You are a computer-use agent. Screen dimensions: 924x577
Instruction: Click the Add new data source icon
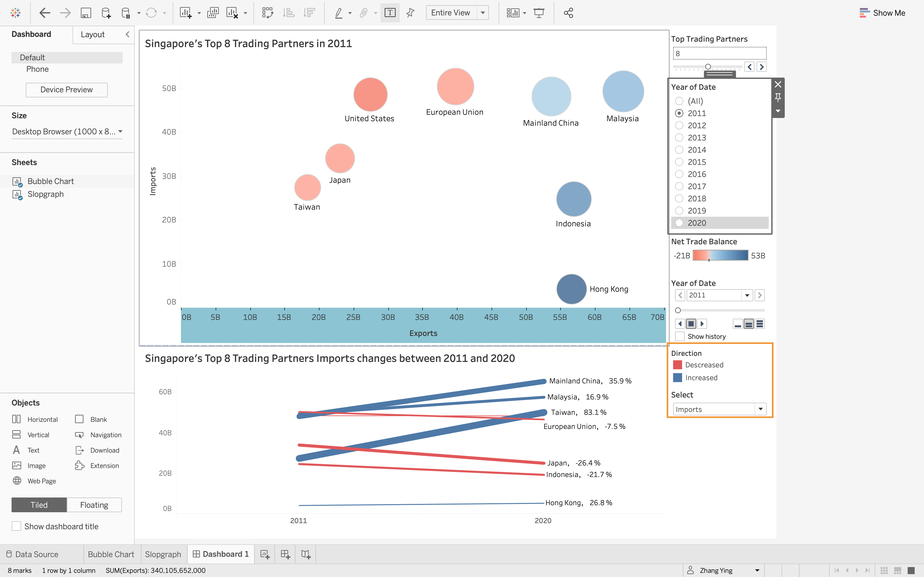pos(106,13)
